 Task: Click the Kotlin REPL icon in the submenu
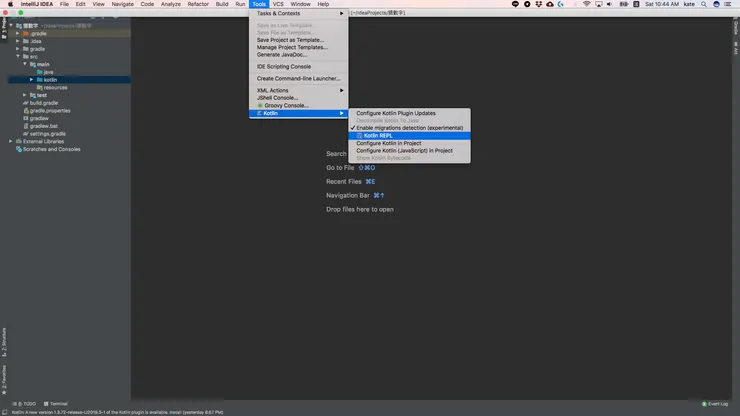(359, 136)
